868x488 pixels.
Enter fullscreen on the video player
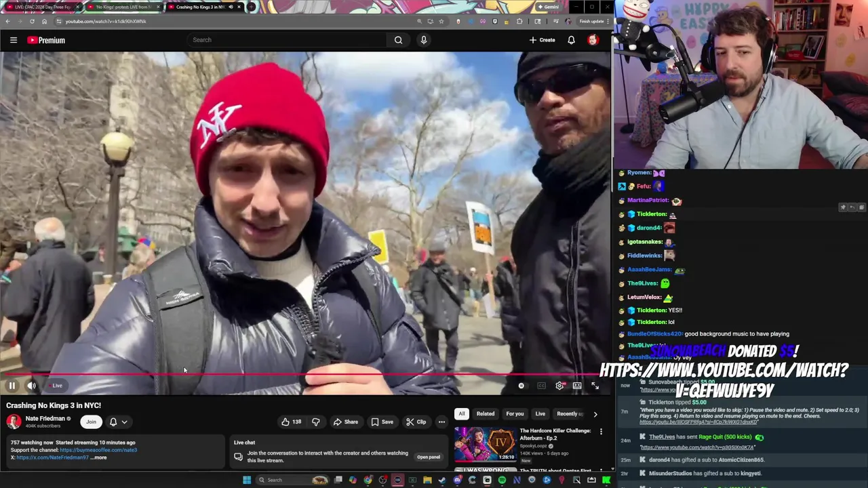click(x=595, y=386)
